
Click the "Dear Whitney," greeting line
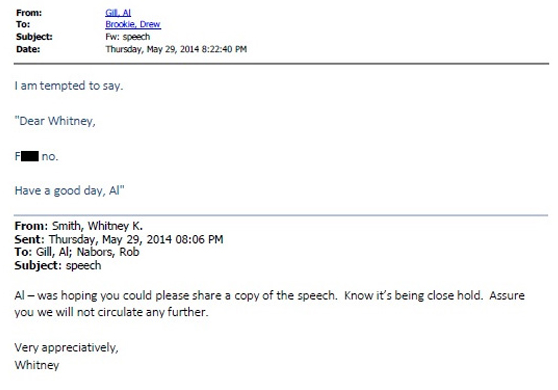[55, 121]
